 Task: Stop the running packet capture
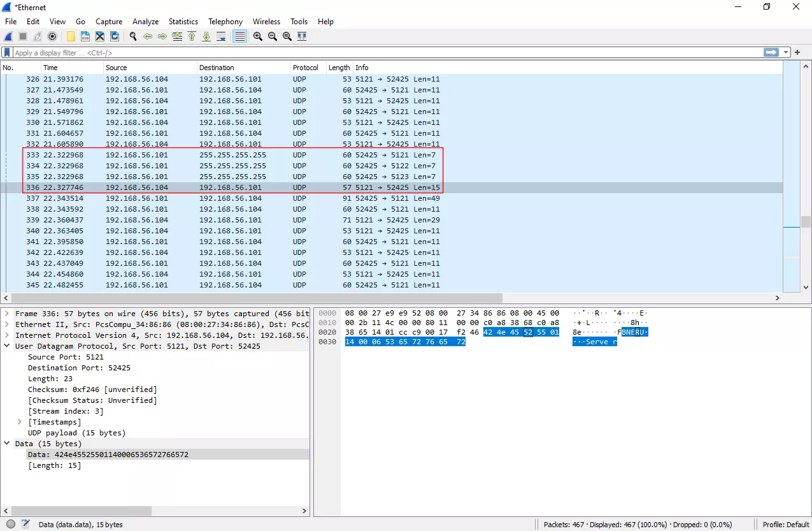[x=23, y=36]
